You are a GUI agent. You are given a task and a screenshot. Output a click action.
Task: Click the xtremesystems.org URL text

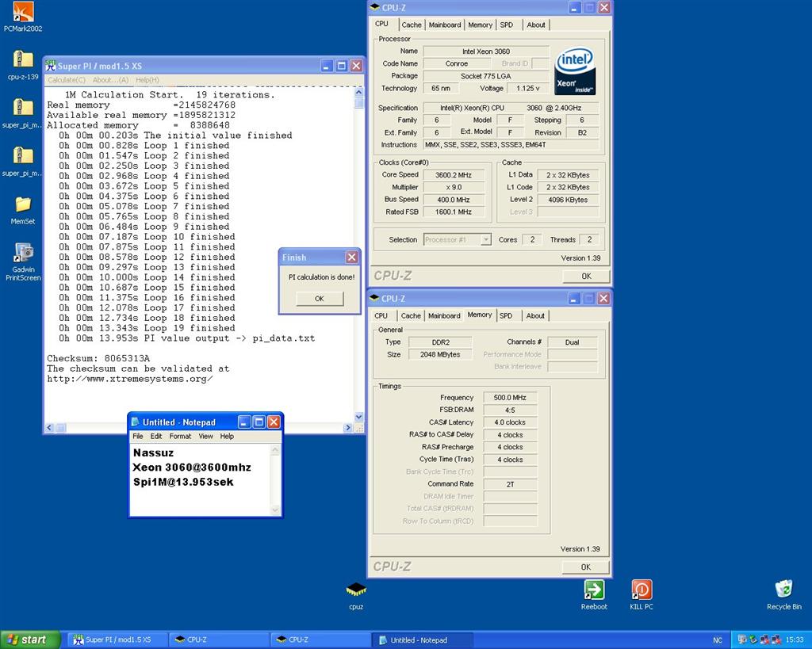tap(129, 379)
